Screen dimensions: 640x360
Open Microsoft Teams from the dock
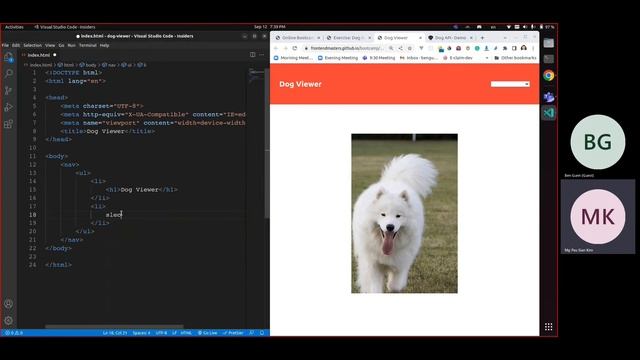[x=549, y=97]
